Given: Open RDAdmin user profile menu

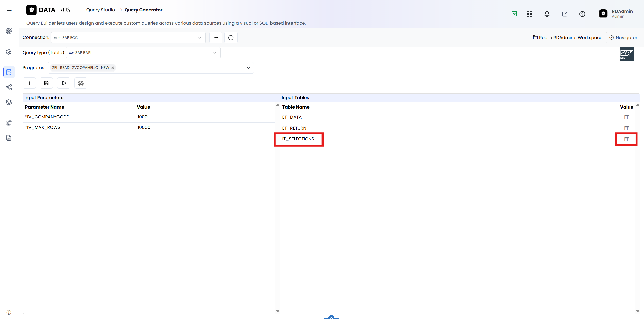Looking at the screenshot, I should coord(616,14).
